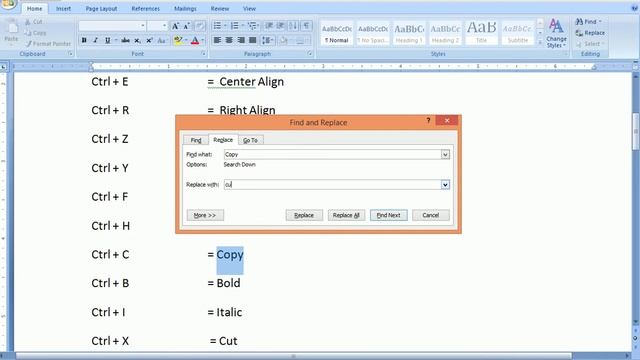This screenshot has width=640, height=360.
Task: Apply the Title style
Action: coord(482,33)
